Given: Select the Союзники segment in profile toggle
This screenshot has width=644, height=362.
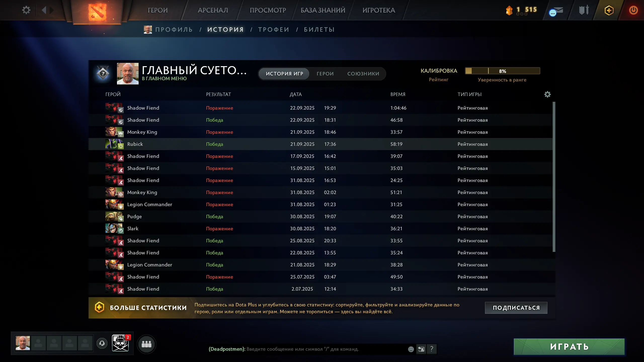Looking at the screenshot, I should pos(363,74).
